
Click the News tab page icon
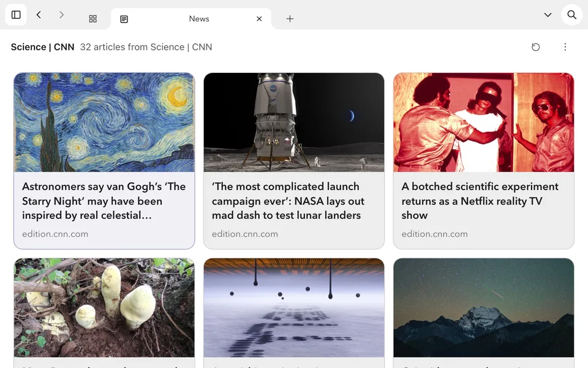point(124,19)
